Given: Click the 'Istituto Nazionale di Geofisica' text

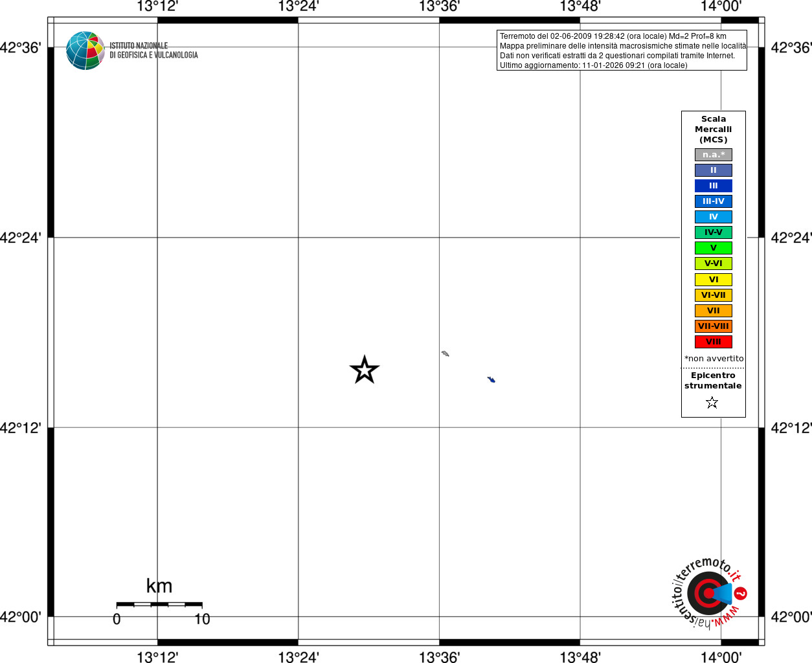Looking at the screenshot, I should (x=153, y=51).
